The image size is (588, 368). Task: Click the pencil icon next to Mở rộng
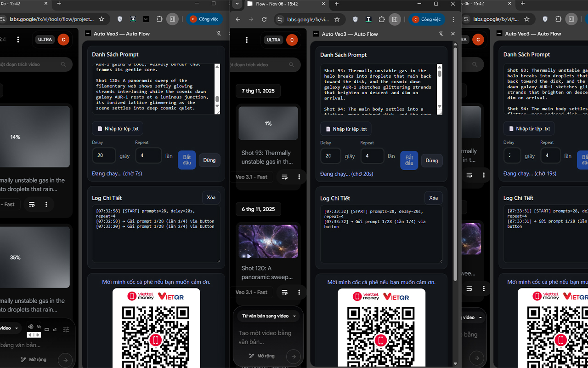click(251, 356)
